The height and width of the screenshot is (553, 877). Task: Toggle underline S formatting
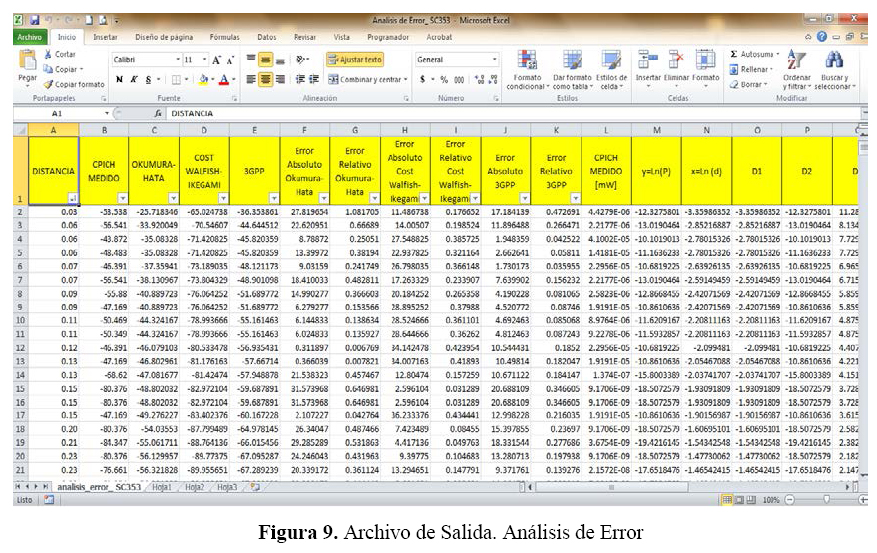click(149, 79)
